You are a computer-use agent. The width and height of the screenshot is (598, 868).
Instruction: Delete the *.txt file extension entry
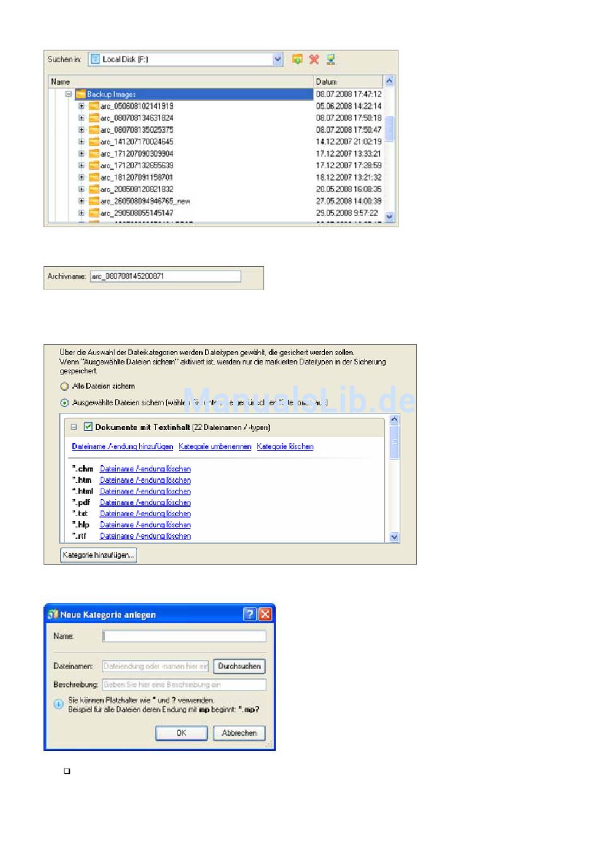coord(145,514)
